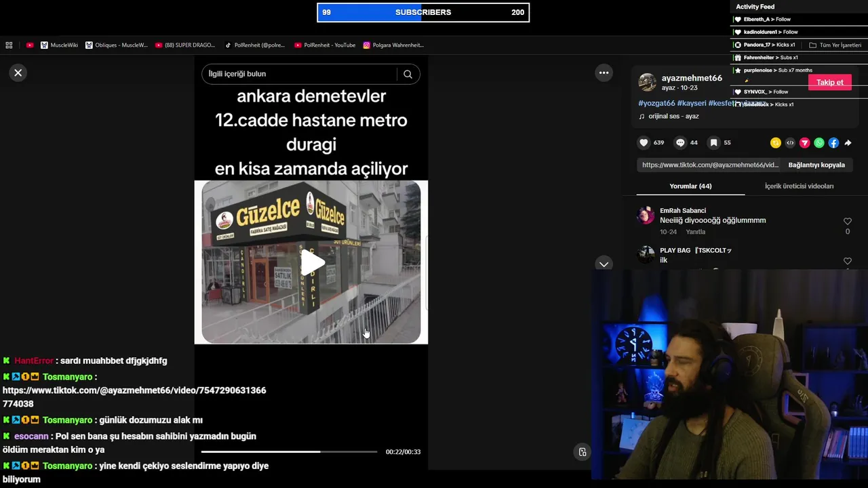Open the Tüm Yer İşaretleri bookmarks folder
This screenshot has height=488, width=868.
pyautogui.click(x=835, y=45)
